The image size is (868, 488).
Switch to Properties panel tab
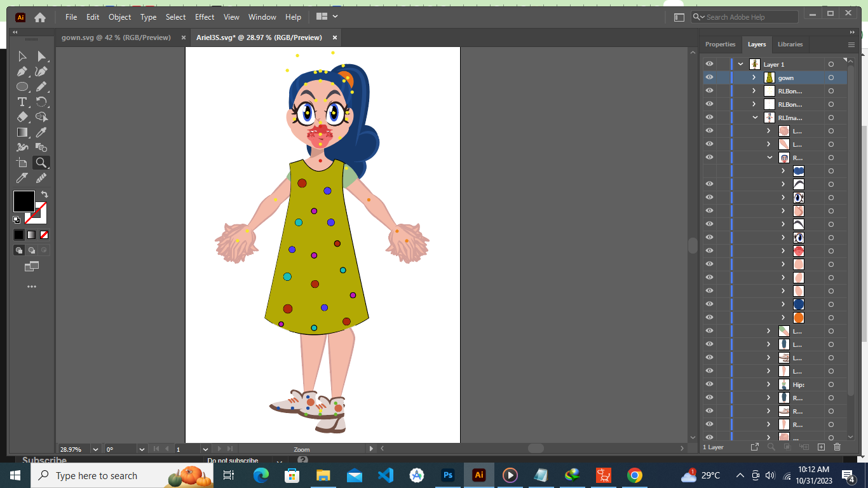tap(720, 44)
